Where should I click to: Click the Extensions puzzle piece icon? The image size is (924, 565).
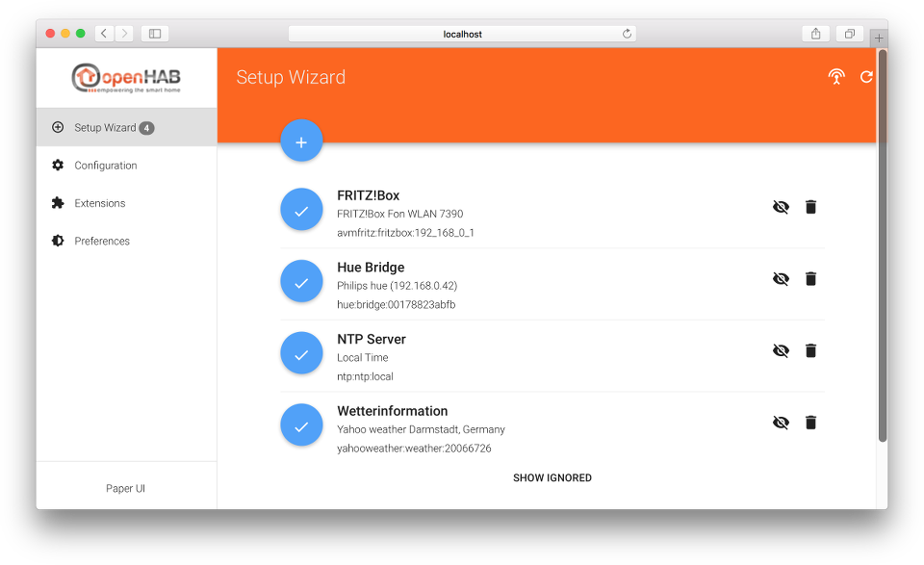click(x=58, y=203)
